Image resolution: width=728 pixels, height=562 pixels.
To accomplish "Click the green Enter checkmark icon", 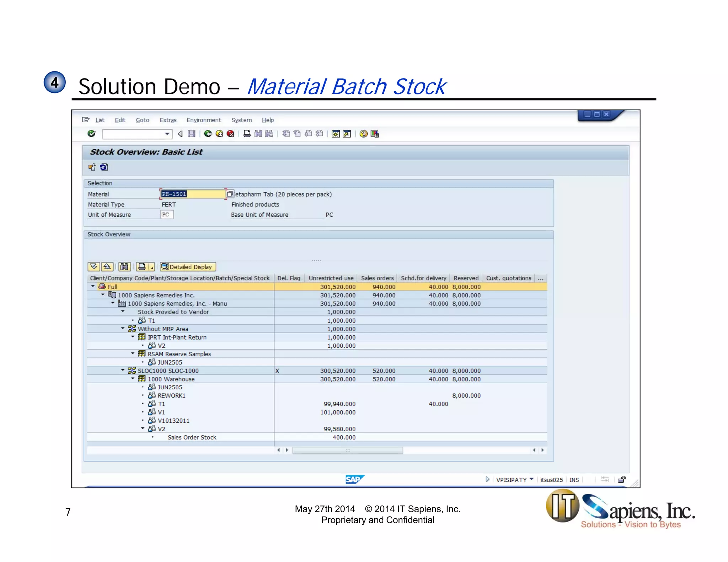I will click(91, 134).
